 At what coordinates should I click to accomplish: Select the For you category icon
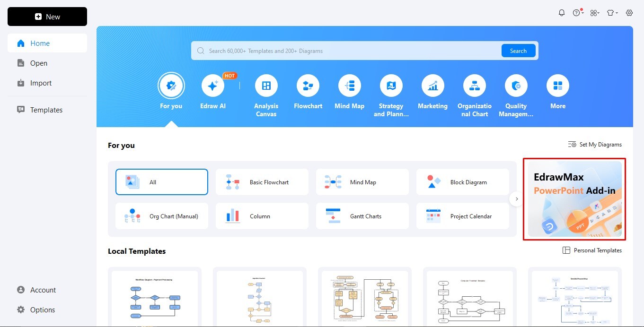point(171,86)
